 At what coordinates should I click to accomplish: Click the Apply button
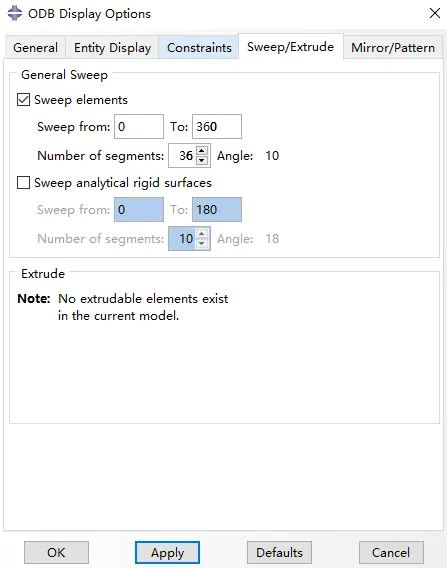(167, 552)
